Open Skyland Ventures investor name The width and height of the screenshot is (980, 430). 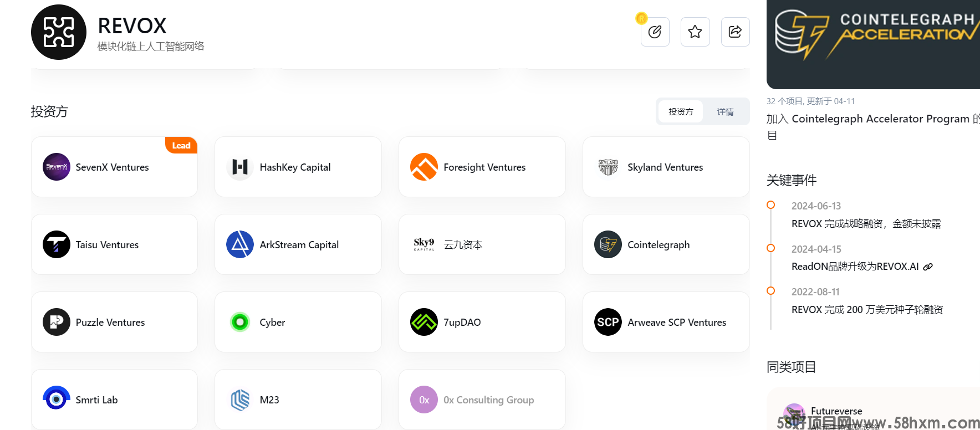665,167
